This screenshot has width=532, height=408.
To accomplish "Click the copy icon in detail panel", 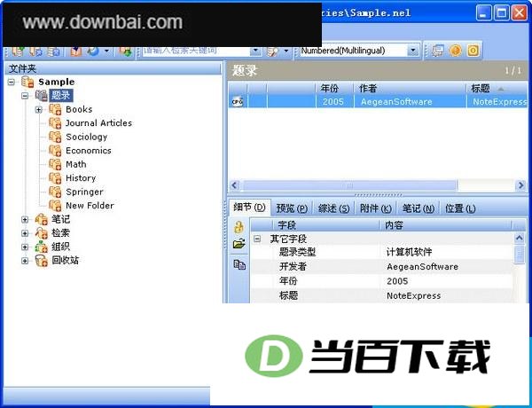I will pyautogui.click(x=239, y=264).
